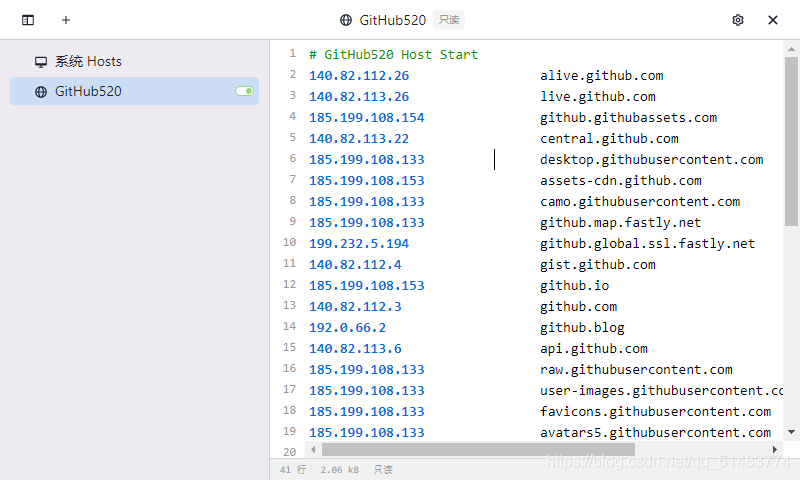Image resolution: width=800 pixels, height=480 pixels.
Task: Click hostname avatars5.githubusercontent.com
Action: 656,432
